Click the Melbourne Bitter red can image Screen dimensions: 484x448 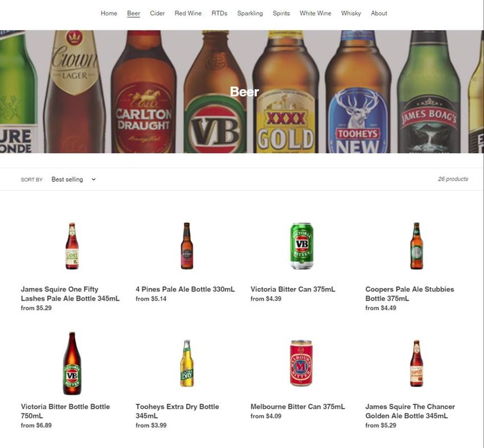(x=301, y=363)
